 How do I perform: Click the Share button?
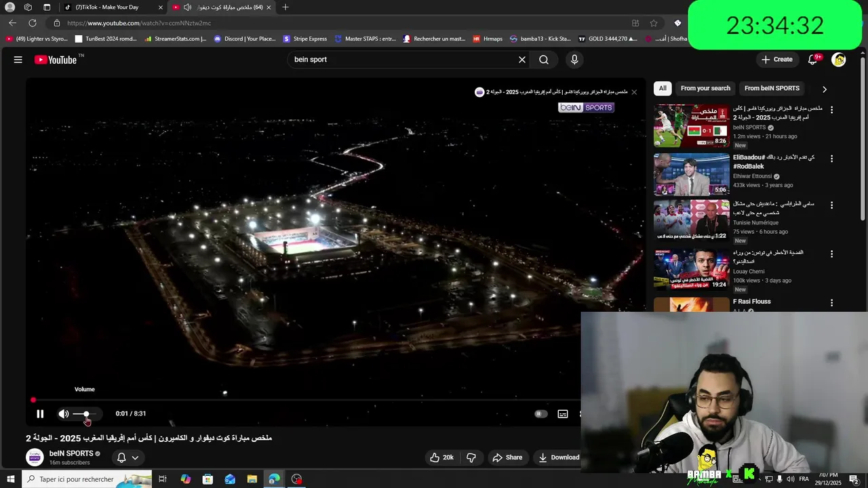tap(507, 457)
